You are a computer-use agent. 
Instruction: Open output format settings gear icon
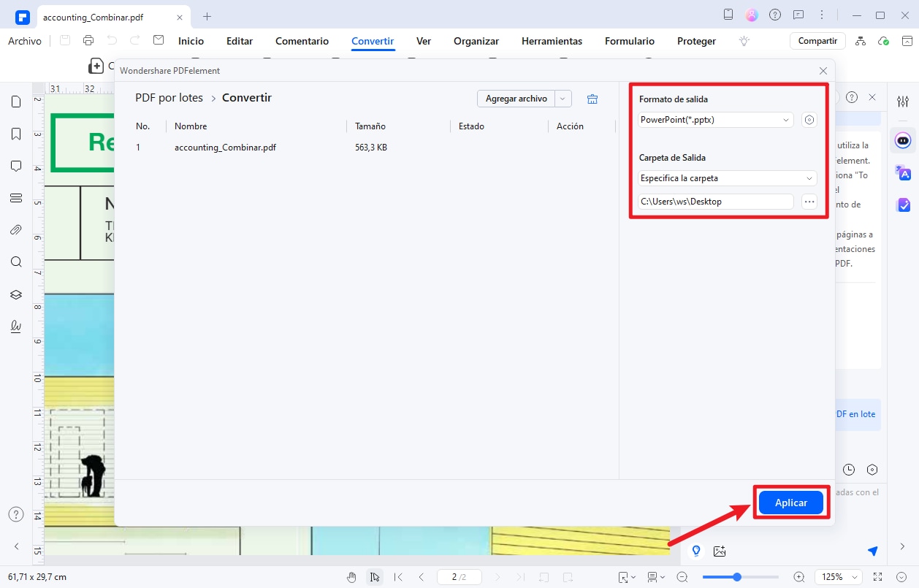tap(809, 120)
